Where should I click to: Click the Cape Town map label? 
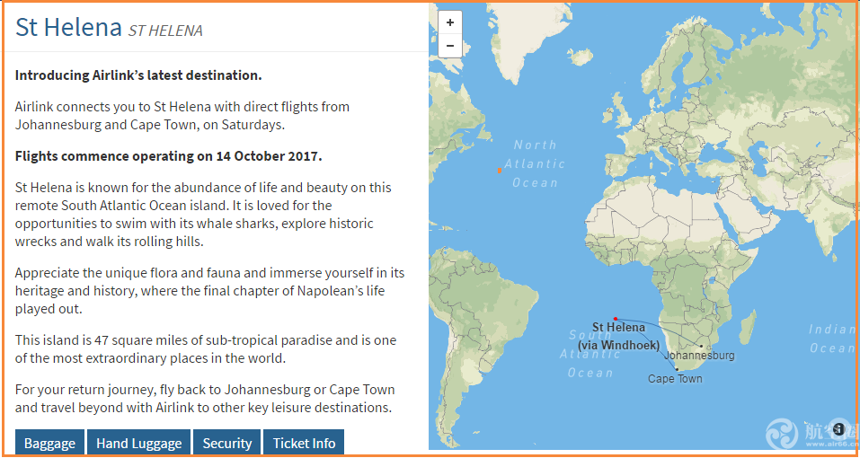[x=675, y=378]
